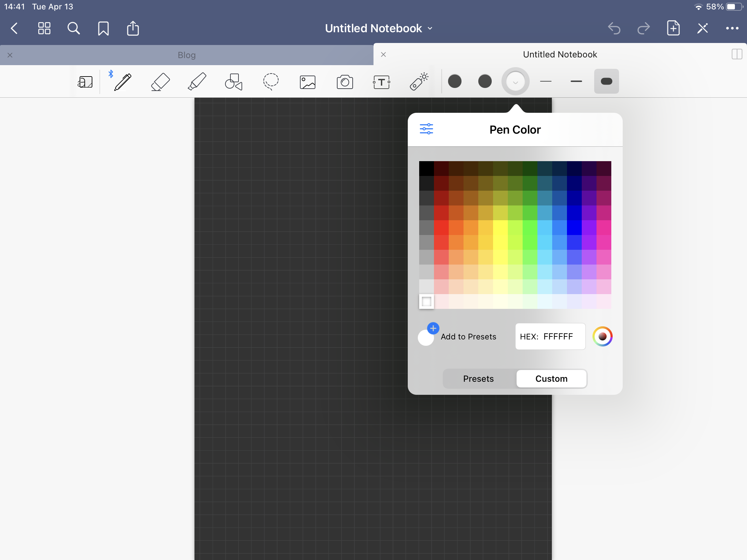Activate the Lasso selection tool

270,82
